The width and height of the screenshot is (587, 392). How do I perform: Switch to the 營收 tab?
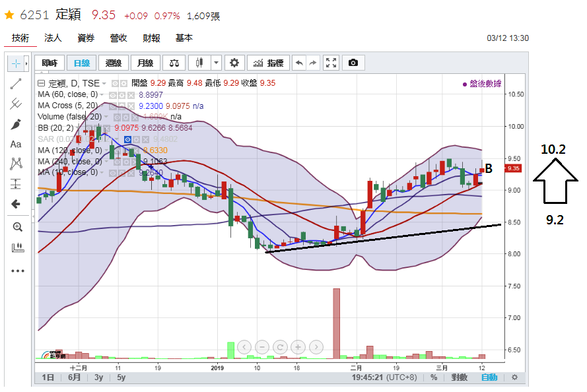[x=118, y=38]
